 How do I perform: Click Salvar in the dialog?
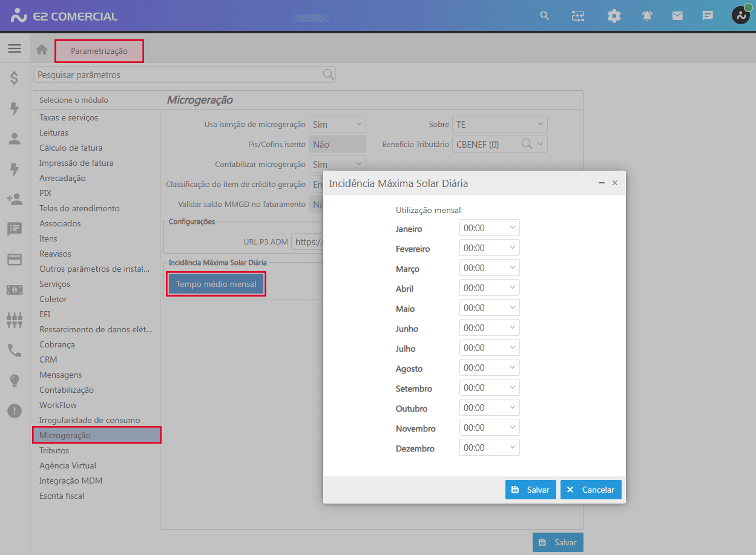530,490
